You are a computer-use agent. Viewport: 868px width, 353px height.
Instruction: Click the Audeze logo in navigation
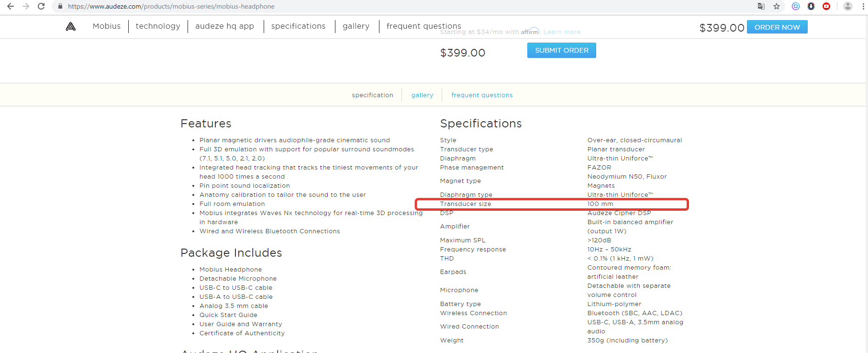coord(71,26)
